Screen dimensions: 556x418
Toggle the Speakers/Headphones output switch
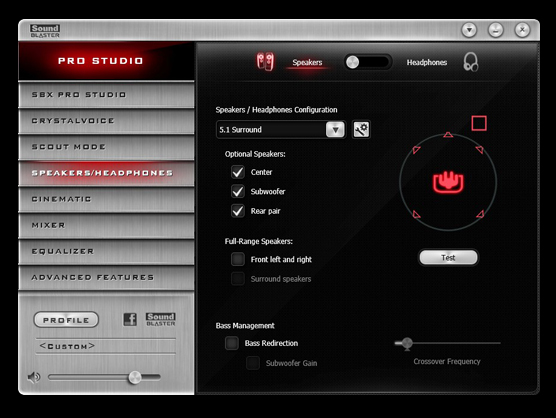368,62
